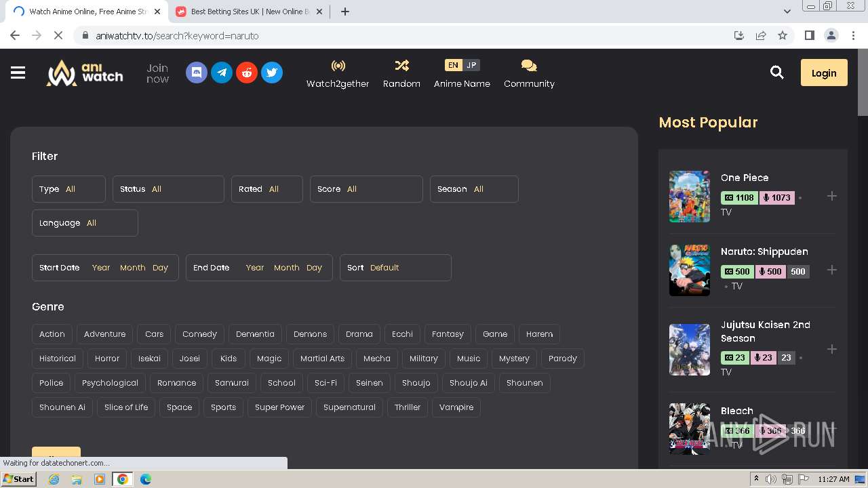Add Naruto: Shippuden to list with plus
868x488 pixels.
(x=832, y=270)
